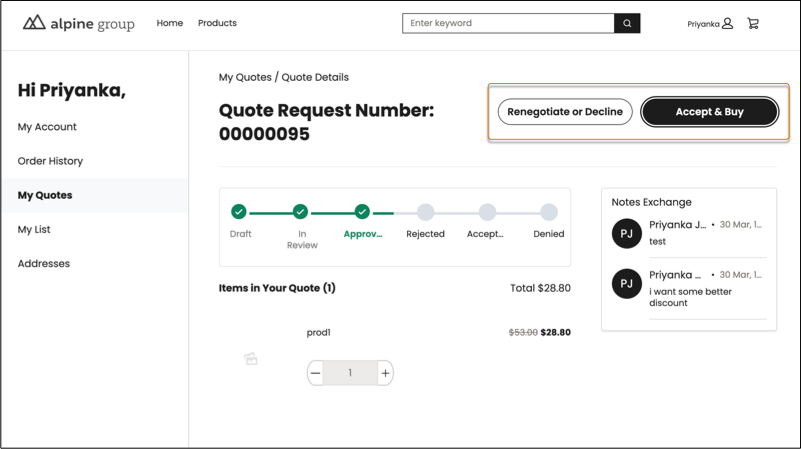The image size is (801, 449).
Task: Click the prod1 product name
Action: click(318, 333)
